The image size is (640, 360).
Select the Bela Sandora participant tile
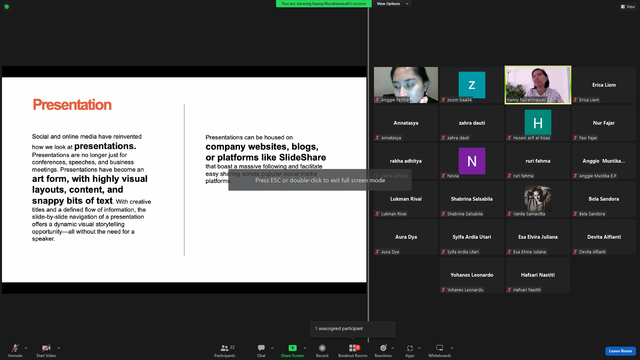[604, 199]
